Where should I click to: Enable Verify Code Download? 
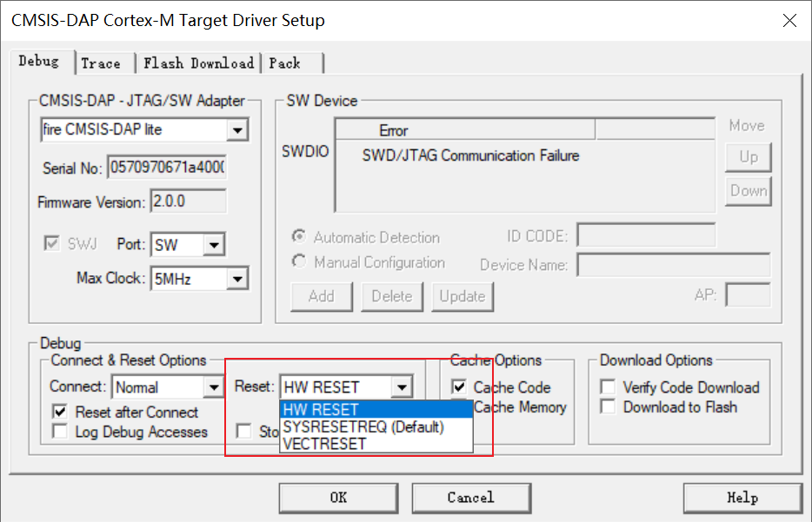pos(609,387)
